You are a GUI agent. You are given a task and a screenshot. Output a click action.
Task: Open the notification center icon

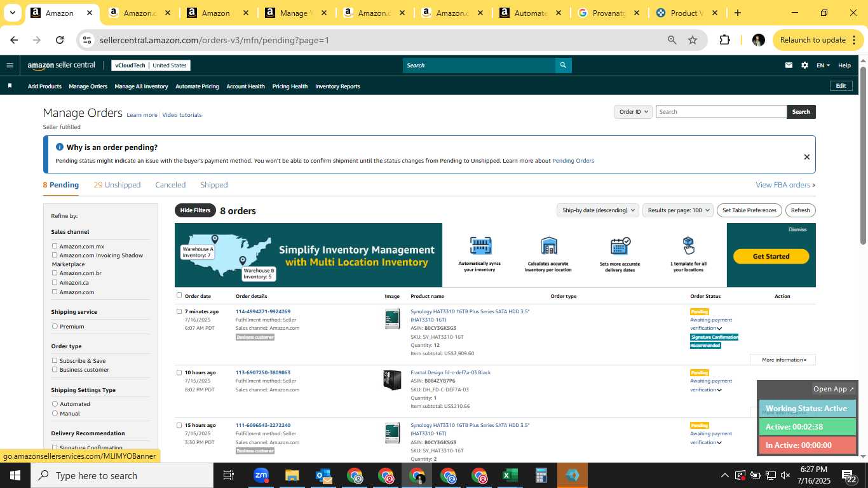tap(849, 475)
